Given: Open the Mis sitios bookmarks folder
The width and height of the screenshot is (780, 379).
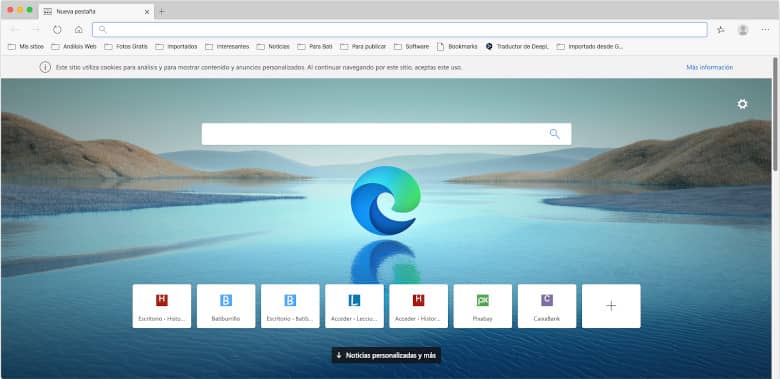Looking at the screenshot, I should (26, 46).
